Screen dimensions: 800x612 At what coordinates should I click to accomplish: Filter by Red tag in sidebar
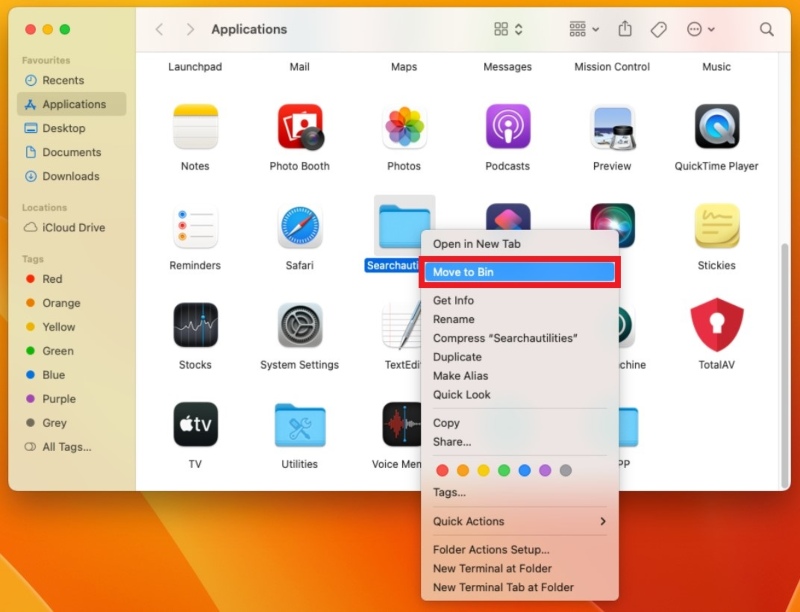71,279
